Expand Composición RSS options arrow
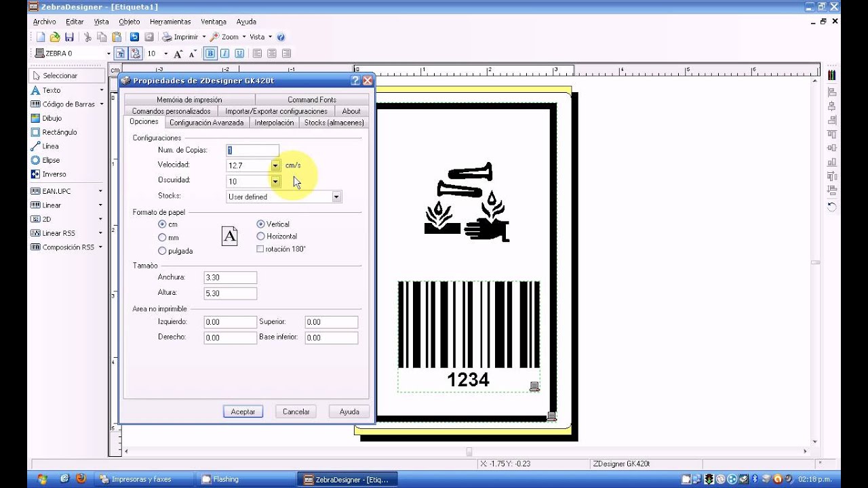The image size is (868, 488). [100, 247]
